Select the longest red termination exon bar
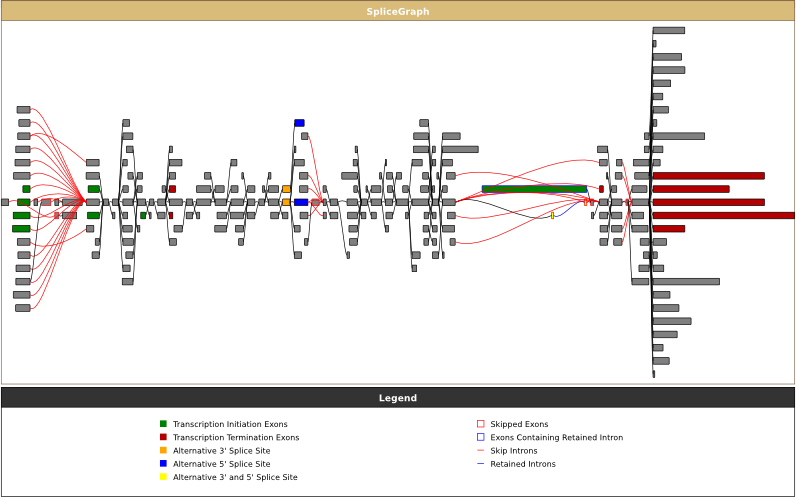This screenshot has width=796, height=497. click(723, 215)
